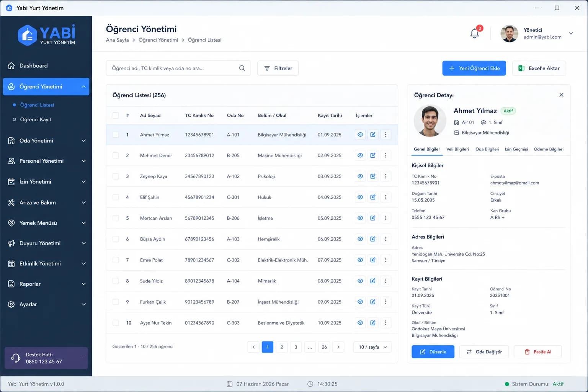588x392 pixels.
Task: Open Ödeme Bilgileri tab
Action: 549,149
